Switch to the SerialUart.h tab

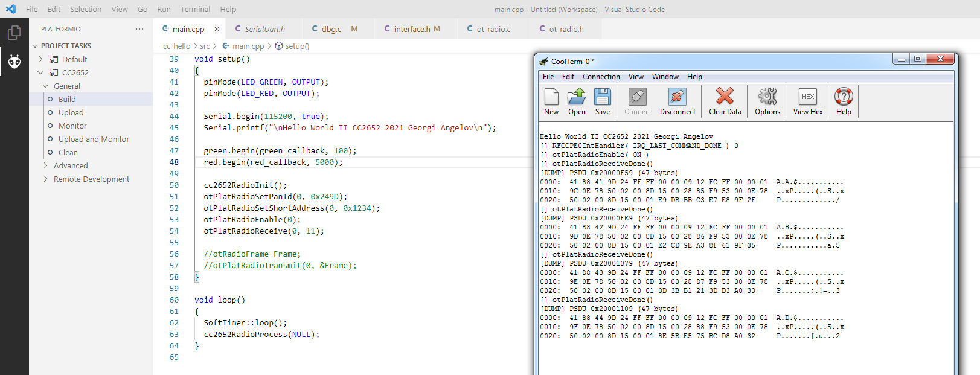[264, 29]
